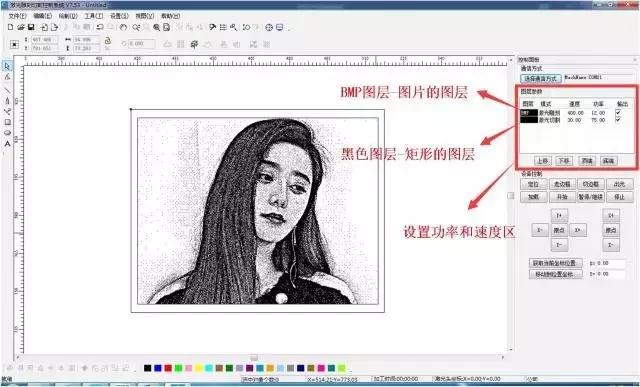The image size is (640, 387).
Task: Click the 上移 layer button
Action: click(x=542, y=161)
